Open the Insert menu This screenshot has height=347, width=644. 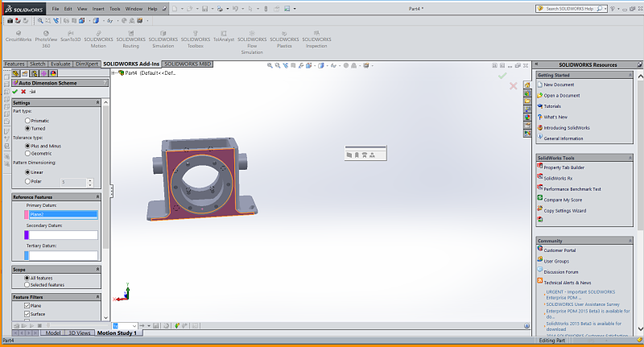98,9
